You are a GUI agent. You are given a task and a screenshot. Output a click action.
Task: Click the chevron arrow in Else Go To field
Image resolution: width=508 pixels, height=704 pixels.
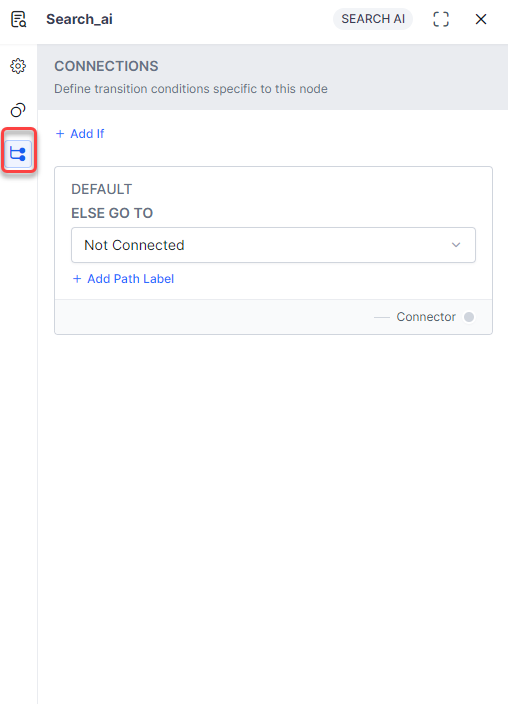(456, 245)
